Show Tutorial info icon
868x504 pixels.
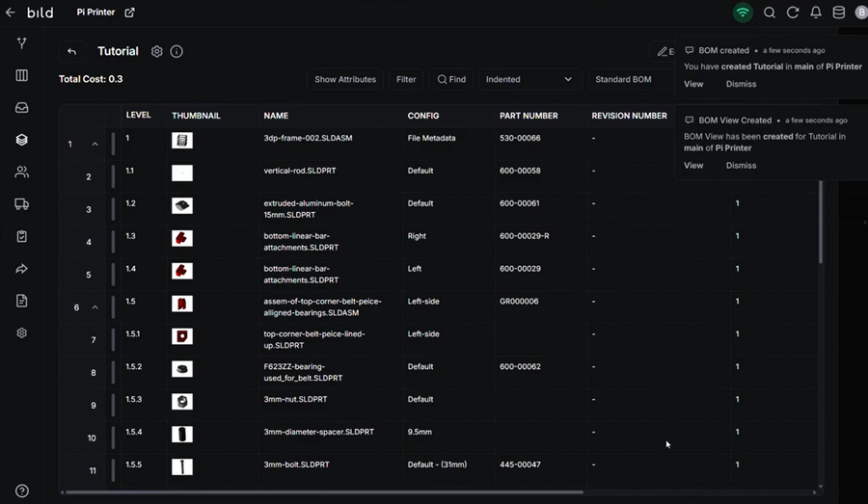tap(176, 51)
